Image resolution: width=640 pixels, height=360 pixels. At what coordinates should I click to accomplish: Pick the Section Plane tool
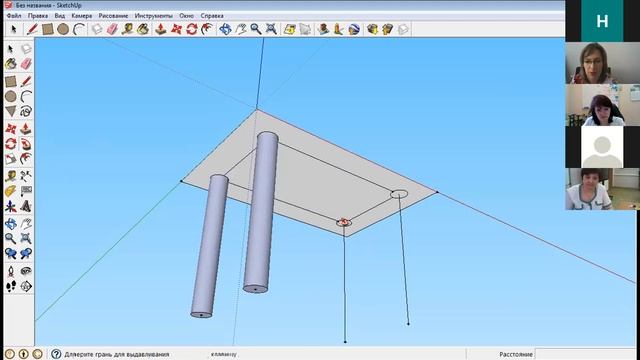26,287
